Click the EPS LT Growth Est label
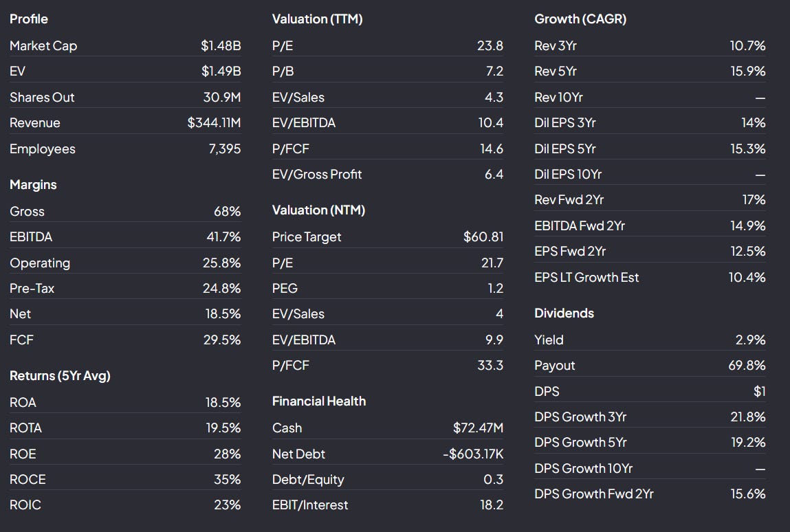Screen dimensions: 790x532 (x=586, y=278)
